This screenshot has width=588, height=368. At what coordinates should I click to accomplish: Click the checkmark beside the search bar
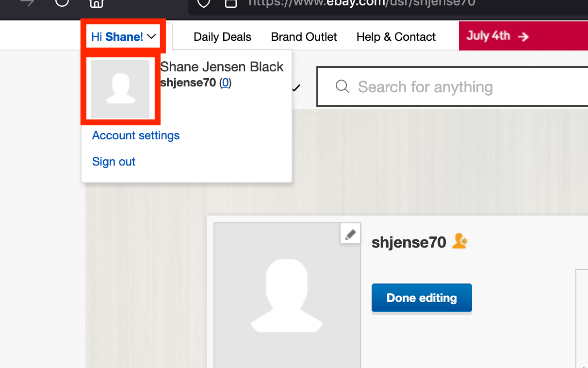(297, 87)
